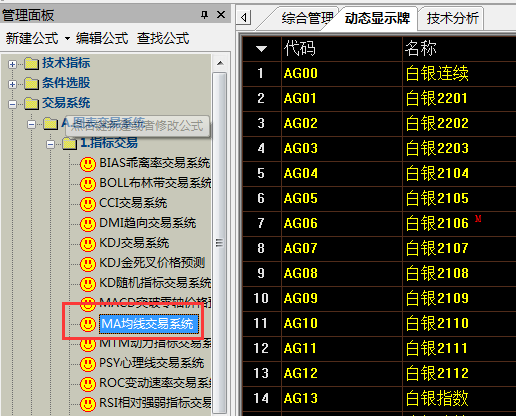Select code AG00 cell

[x=342, y=73]
